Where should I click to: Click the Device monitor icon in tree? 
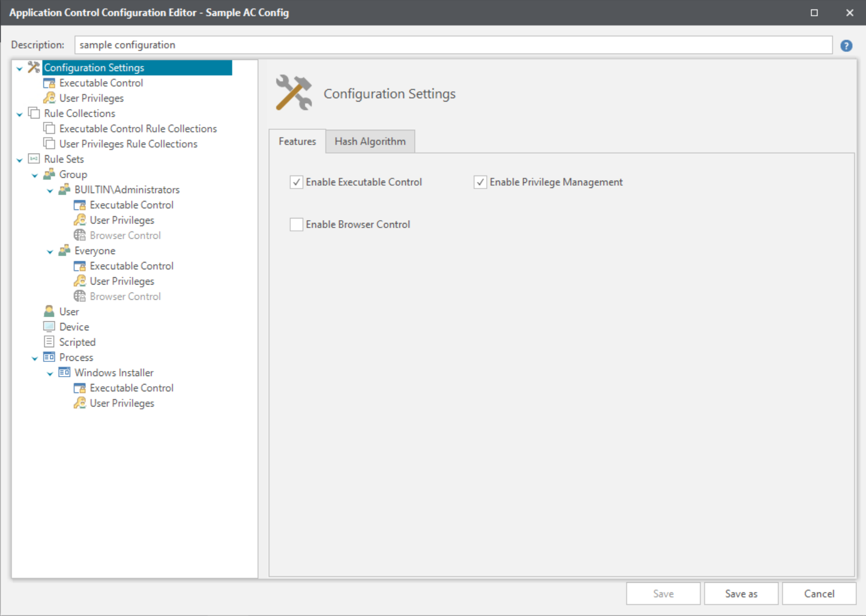[49, 327]
